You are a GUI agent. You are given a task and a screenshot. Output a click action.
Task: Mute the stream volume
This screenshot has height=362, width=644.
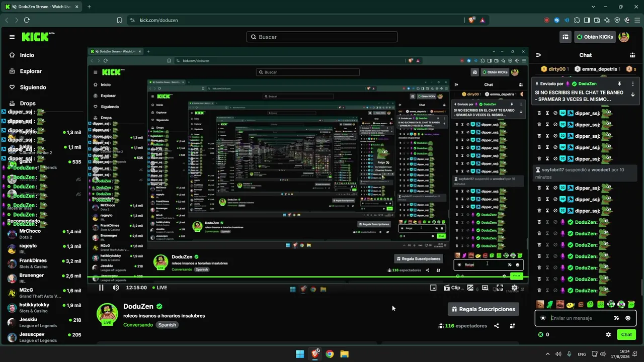click(116, 288)
